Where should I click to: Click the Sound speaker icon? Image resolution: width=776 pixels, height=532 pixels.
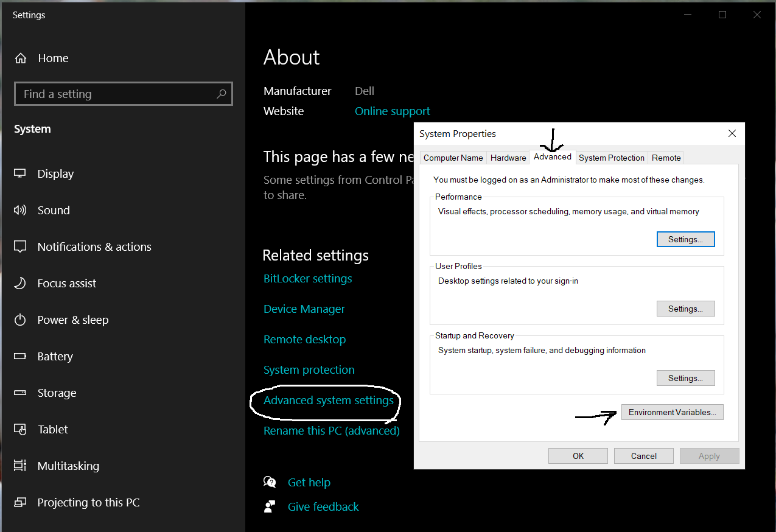20,210
